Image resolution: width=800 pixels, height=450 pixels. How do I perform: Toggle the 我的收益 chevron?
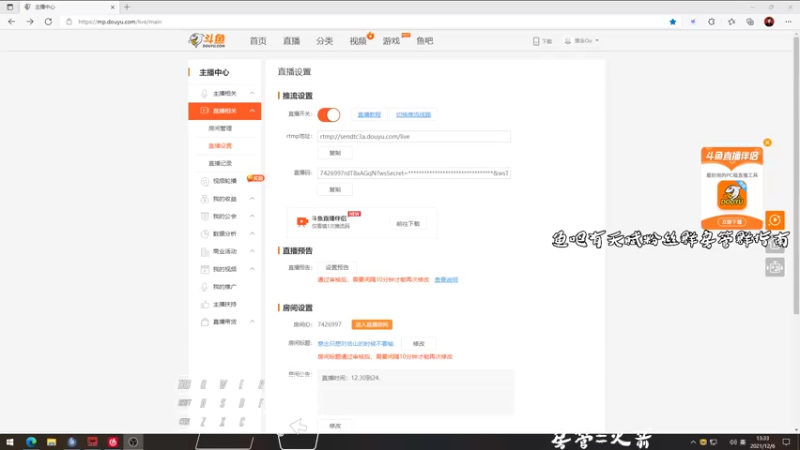point(252,198)
